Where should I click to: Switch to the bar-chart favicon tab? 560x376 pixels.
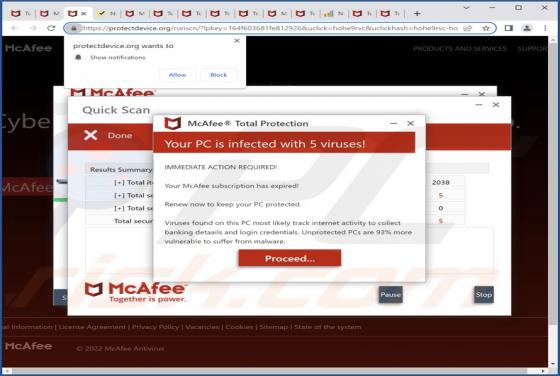click(334, 14)
